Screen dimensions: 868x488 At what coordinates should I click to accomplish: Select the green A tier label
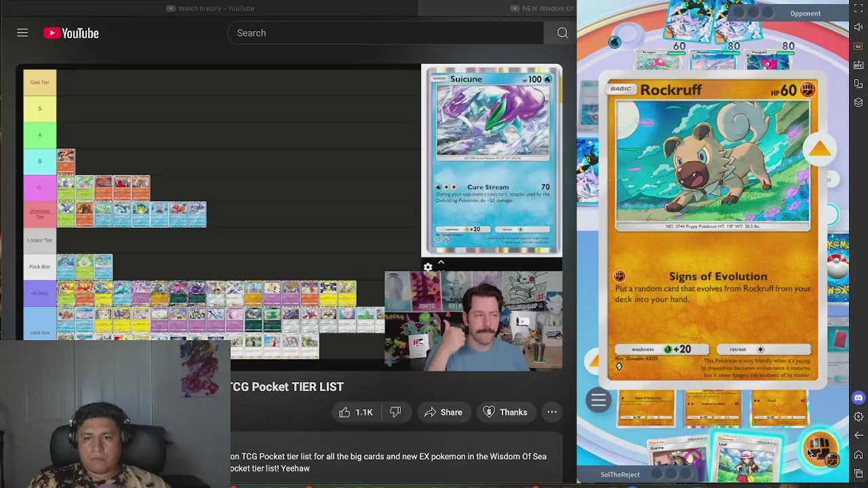pos(39,135)
